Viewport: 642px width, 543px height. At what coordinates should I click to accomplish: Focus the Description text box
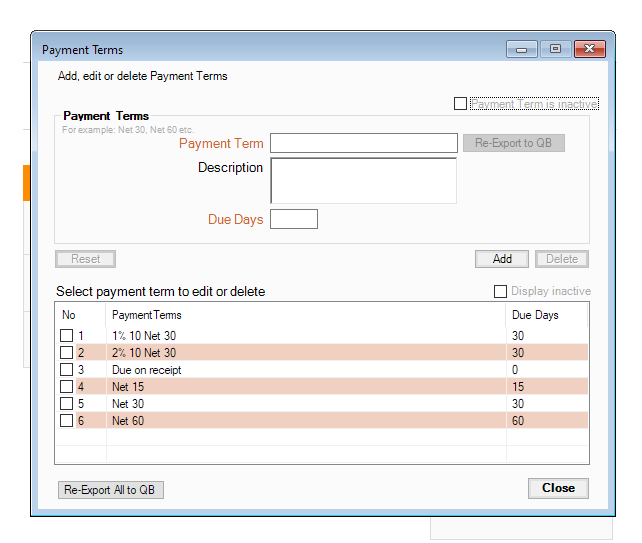pos(364,181)
